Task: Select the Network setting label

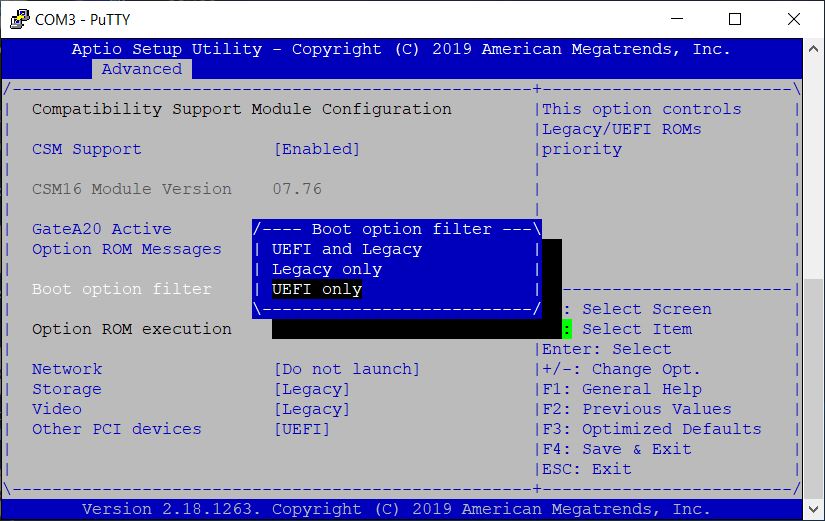Action: pyautogui.click(x=67, y=369)
